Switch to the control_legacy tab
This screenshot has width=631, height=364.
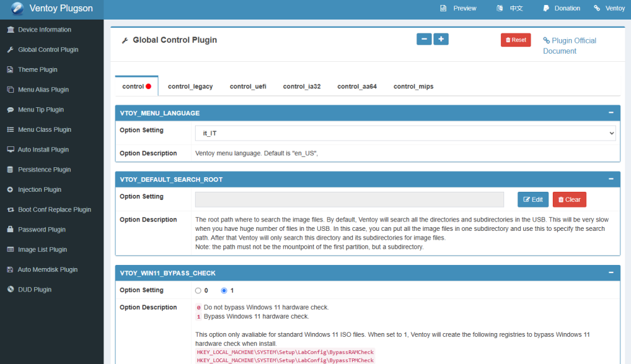pyautogui.click(x=191, y=86)
